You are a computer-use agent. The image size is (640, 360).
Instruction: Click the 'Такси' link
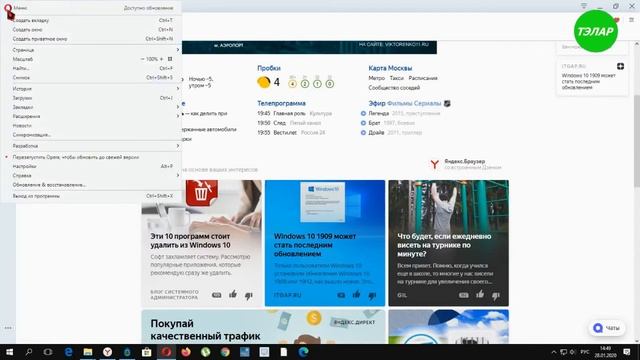pyautogui.click(x=396, y=78)
